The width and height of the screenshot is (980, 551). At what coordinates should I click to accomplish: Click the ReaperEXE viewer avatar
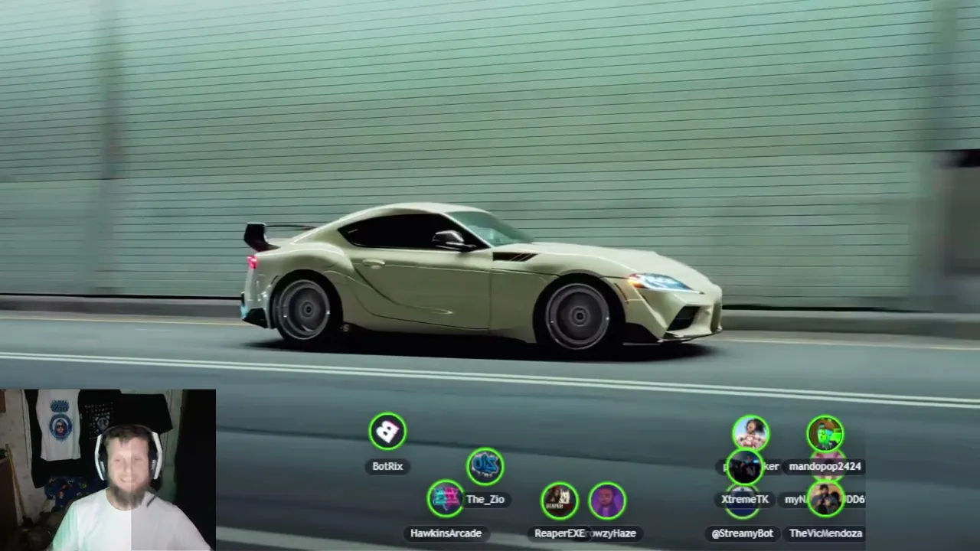coord(559,500)
